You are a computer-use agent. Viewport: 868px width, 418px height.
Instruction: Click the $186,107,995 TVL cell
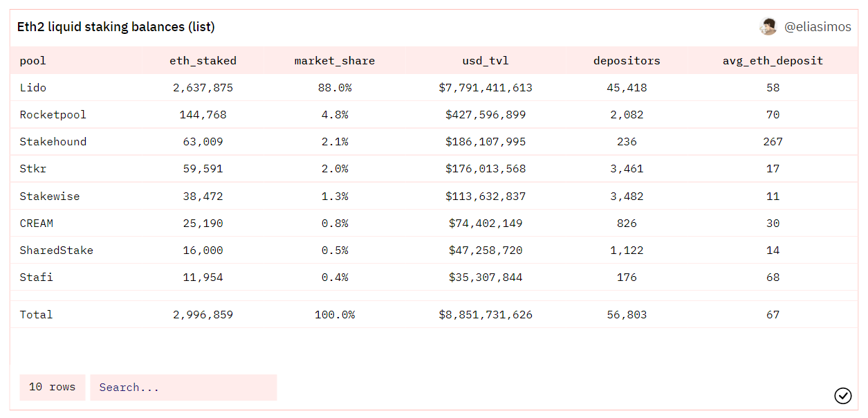pyautogui.click(x=486, y=142)
